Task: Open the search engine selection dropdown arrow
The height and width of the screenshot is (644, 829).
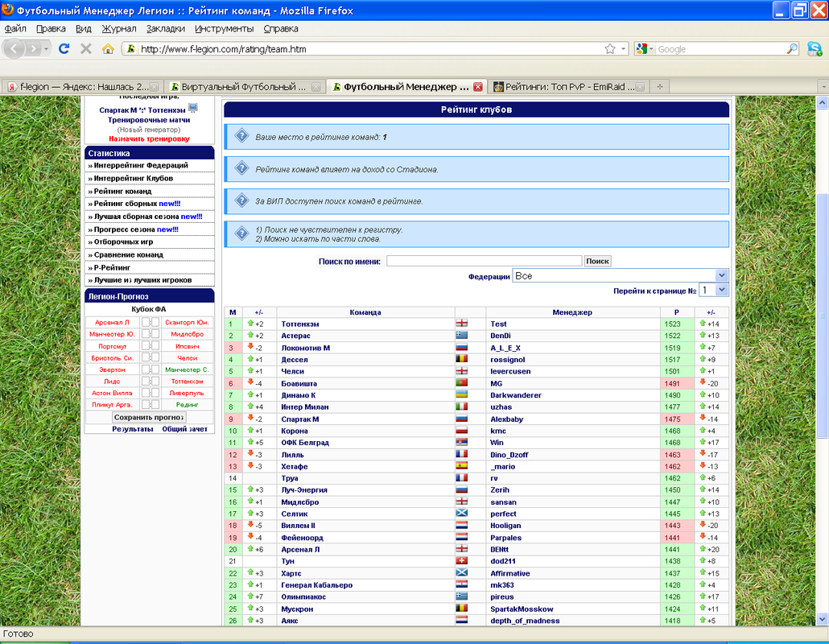Action: [x=651, y=49]
